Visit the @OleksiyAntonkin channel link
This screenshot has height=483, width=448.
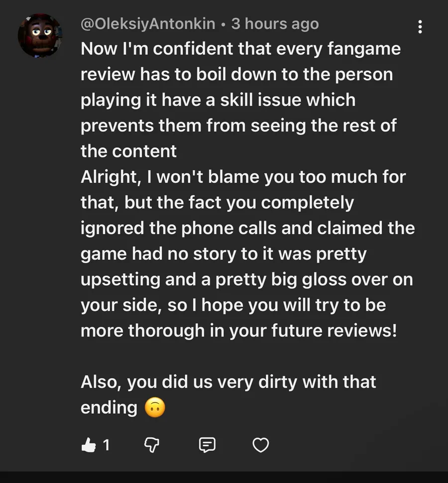point(148,24)
